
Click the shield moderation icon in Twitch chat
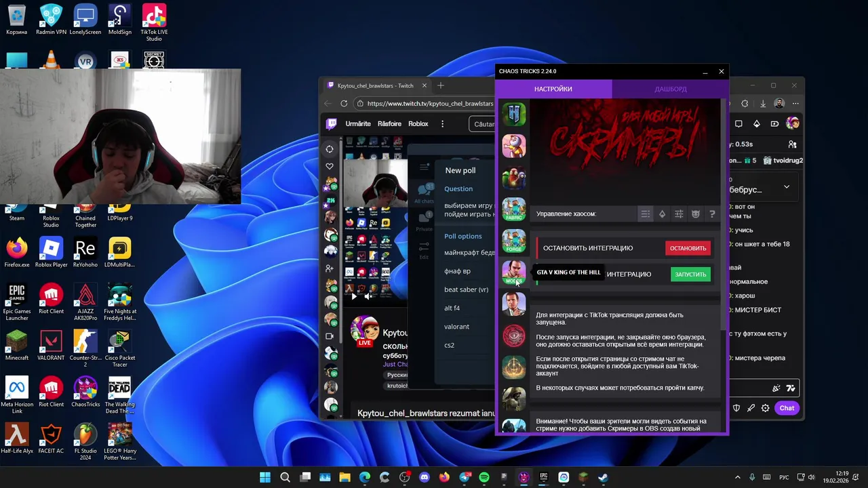[x=736, y=408]
